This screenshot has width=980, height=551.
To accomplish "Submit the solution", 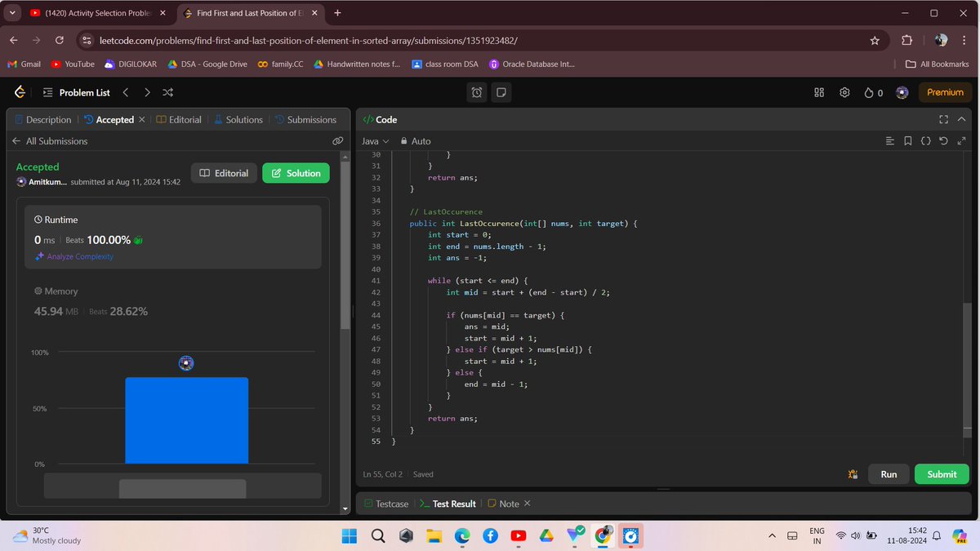I will [942, 474].
